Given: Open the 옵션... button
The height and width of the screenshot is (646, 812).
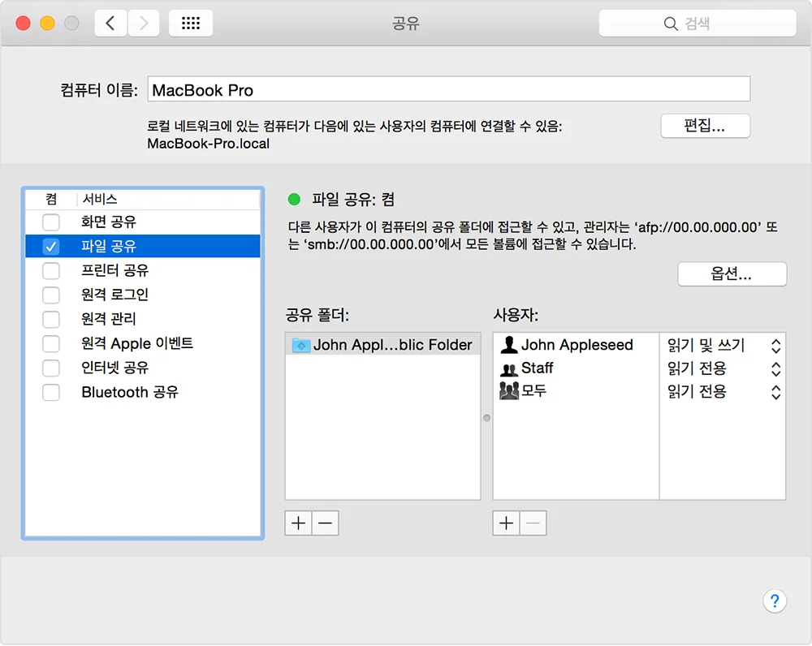Looking at the screenshot, I should coord(732,274).
